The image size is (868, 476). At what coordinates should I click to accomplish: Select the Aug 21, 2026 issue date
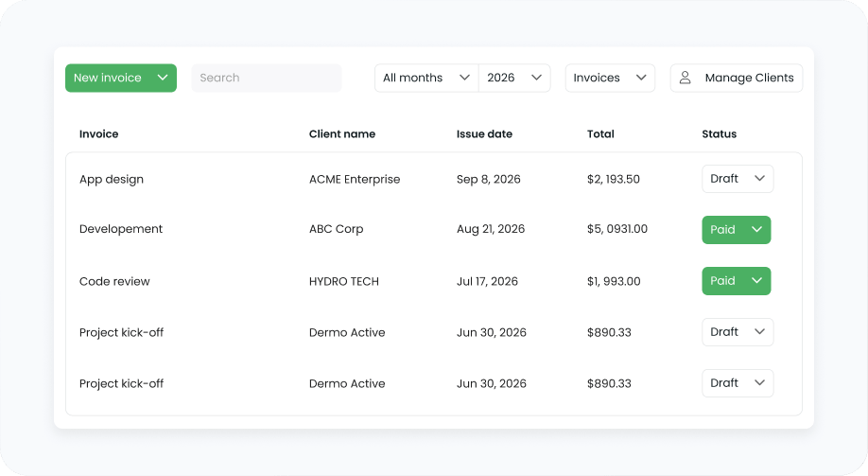tap(491, 229)
